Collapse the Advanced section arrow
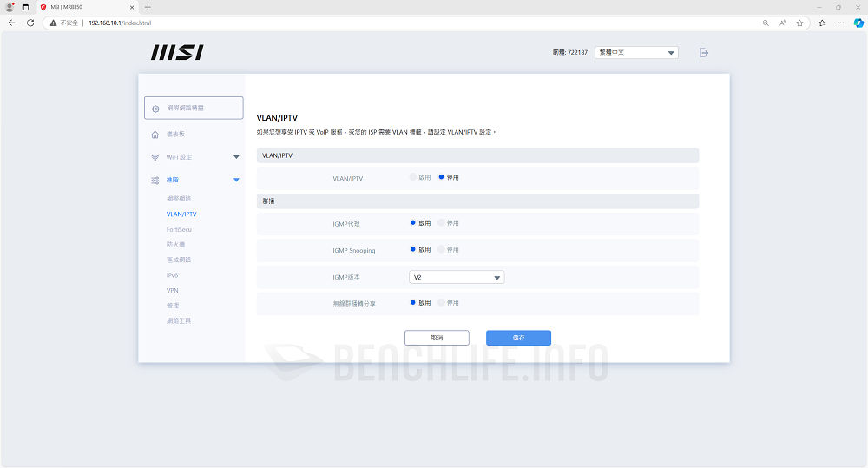This screenshot has width=868, height=468. (236, 180)
